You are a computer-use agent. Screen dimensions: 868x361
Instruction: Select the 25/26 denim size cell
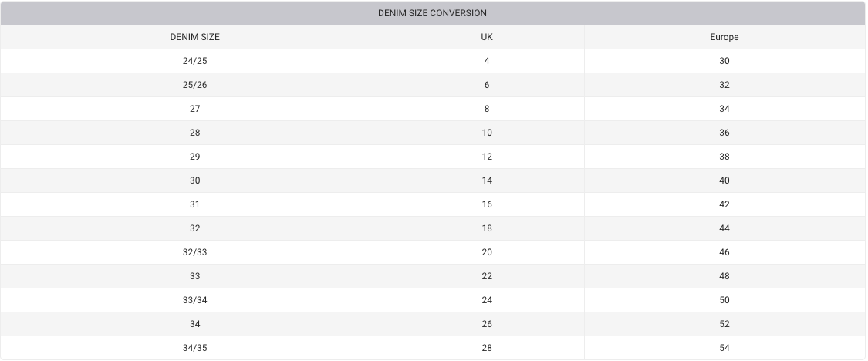pyautogui.click(x=194, y=85)
